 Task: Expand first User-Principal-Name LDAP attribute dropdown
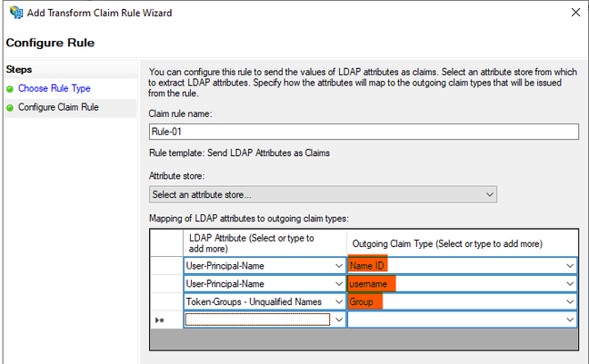(338, 265)
